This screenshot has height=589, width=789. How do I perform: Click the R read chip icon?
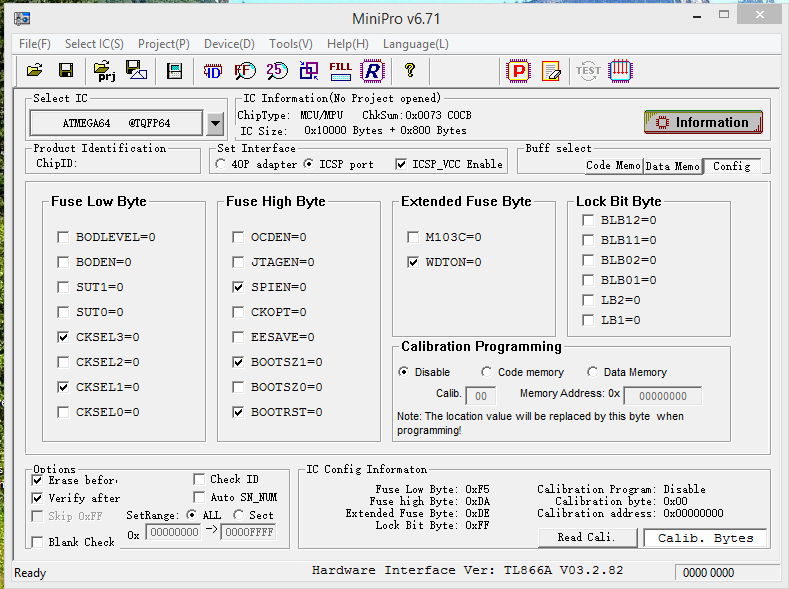(372, 70)
